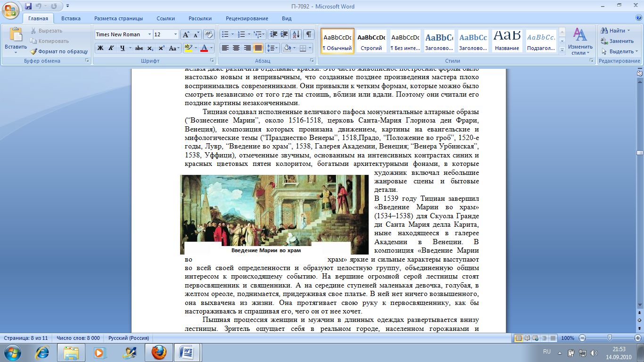The width and height of the screenshot is (644, 362).
Task: Open multilevel list menu
Action: point(258,34)
